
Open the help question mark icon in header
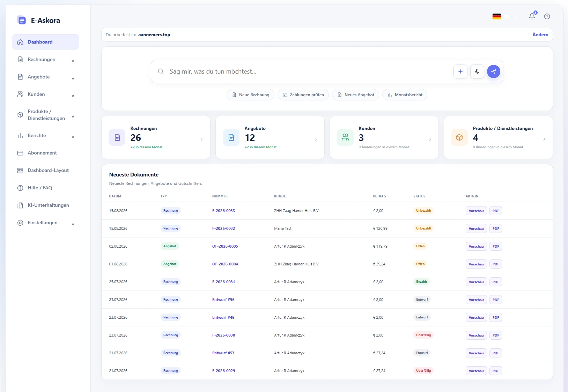click(x=547, y=16)
